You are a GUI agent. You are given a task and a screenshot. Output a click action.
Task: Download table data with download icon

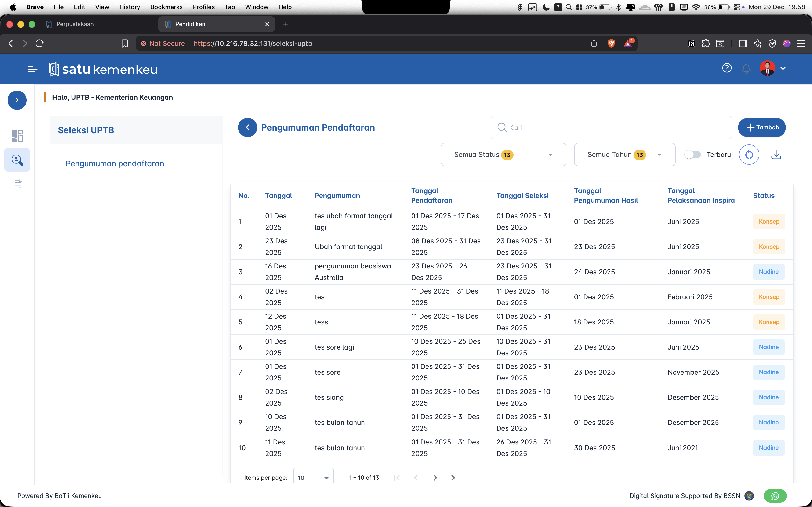(776, 155)
